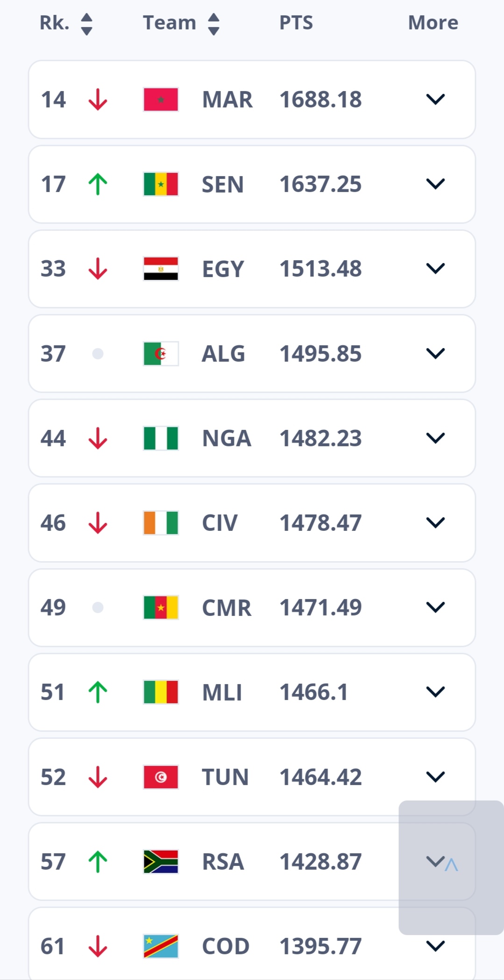Click the More column header

point(433,23)
